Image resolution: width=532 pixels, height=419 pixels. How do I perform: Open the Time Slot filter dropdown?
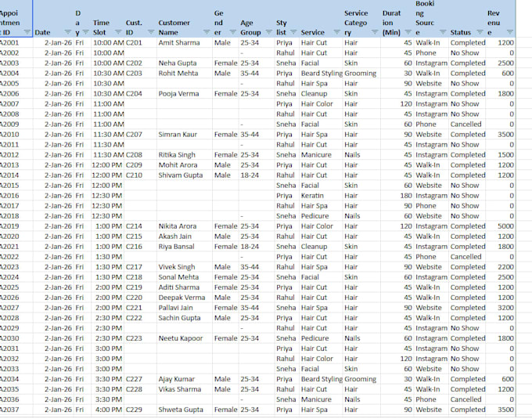coord(118,32)
